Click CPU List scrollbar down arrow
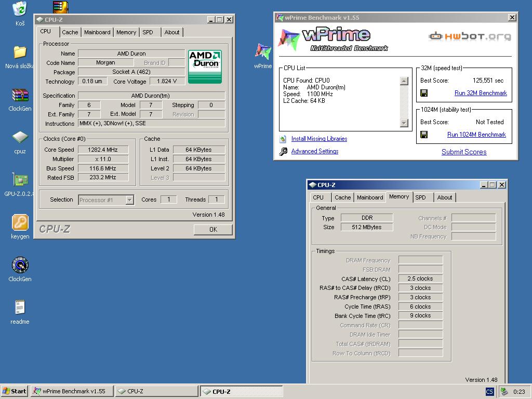The width and height of the screenshot is (532, 399). click(x=404, y=123)
